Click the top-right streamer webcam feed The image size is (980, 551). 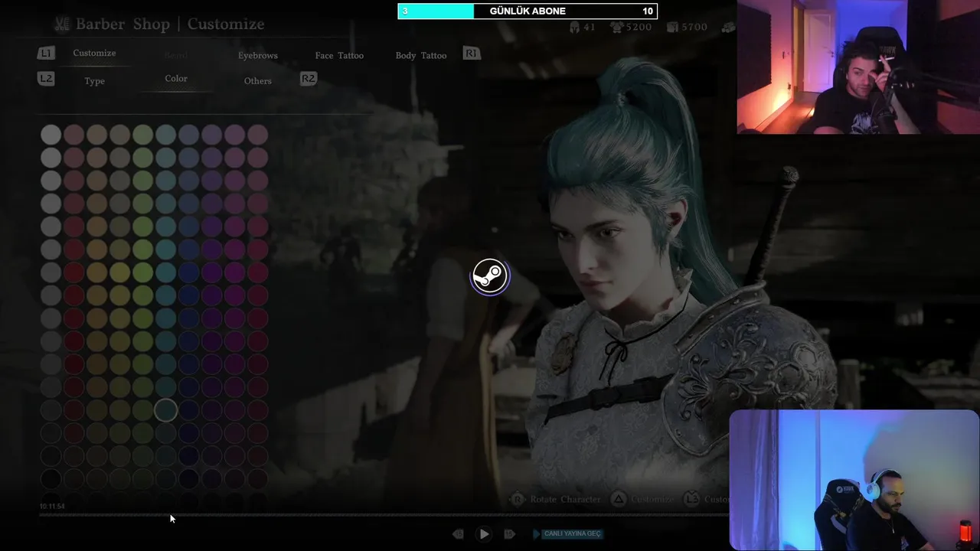(x=858, y=67)
